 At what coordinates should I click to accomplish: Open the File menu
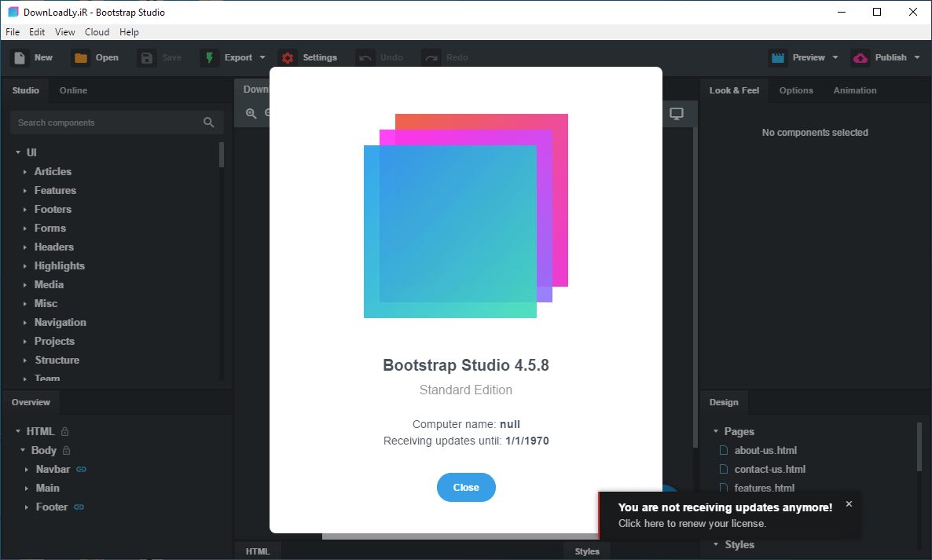point(13,32)
